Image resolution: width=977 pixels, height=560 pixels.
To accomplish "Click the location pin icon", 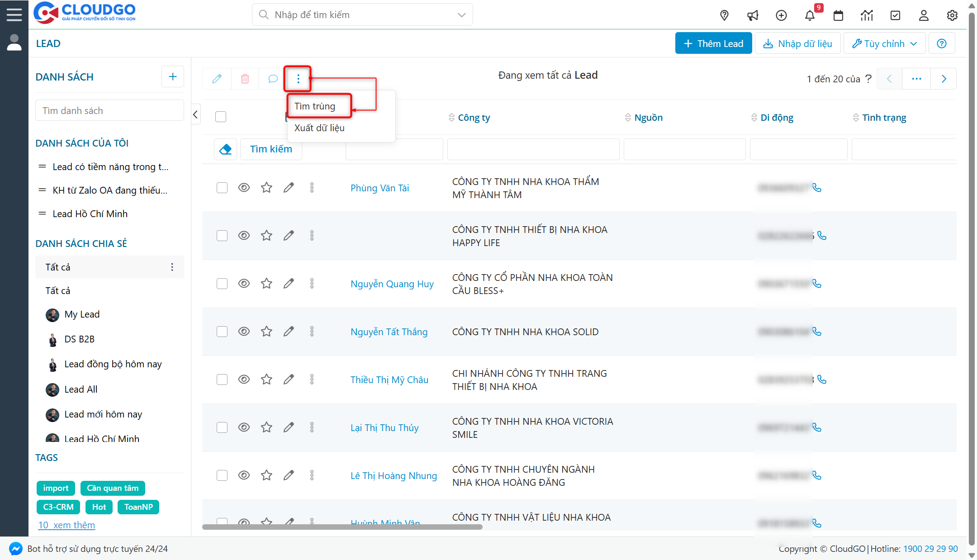I will coord(724,15).
